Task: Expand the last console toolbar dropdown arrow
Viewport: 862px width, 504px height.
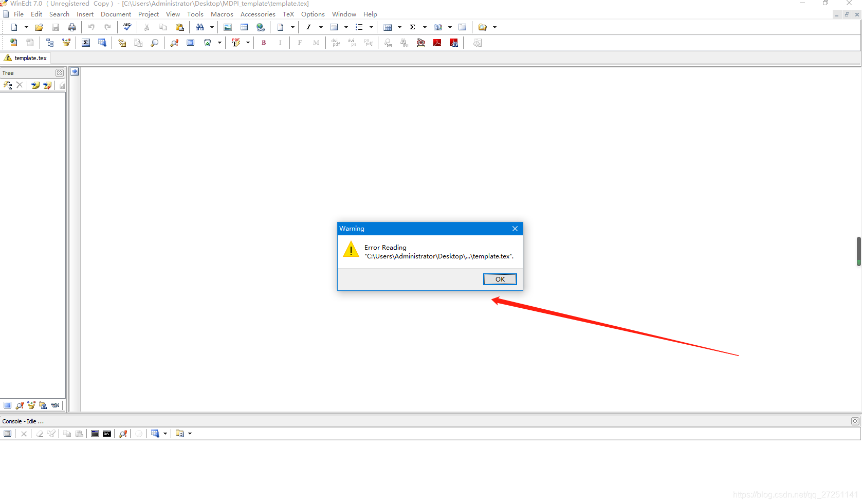Action: tap(190, 434)
